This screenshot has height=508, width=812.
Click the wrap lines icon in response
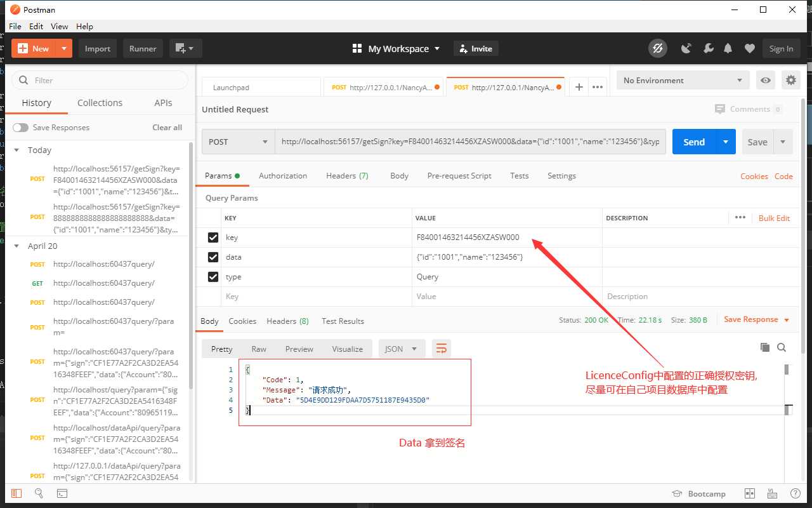click(442, 349)
